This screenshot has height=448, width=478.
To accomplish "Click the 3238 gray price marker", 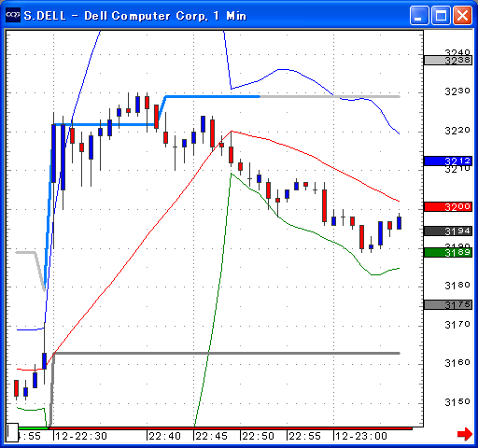I will [x=448, y=60].
